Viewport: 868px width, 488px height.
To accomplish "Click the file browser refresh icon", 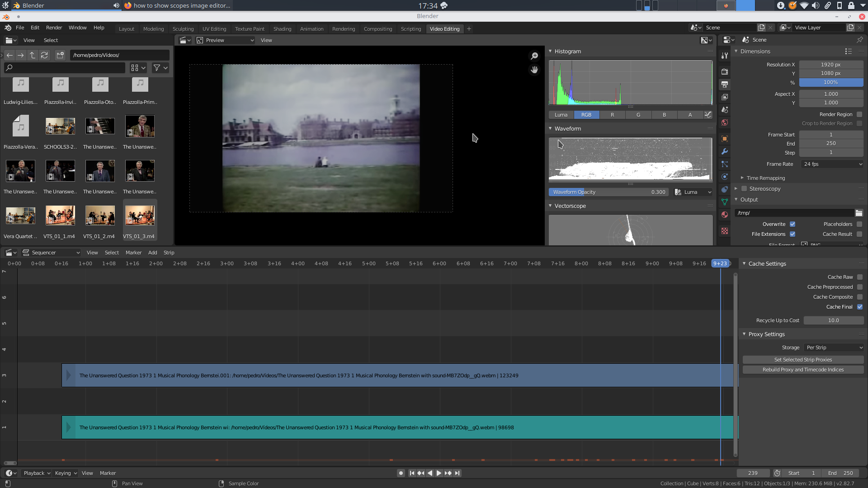I will (44, 55).
